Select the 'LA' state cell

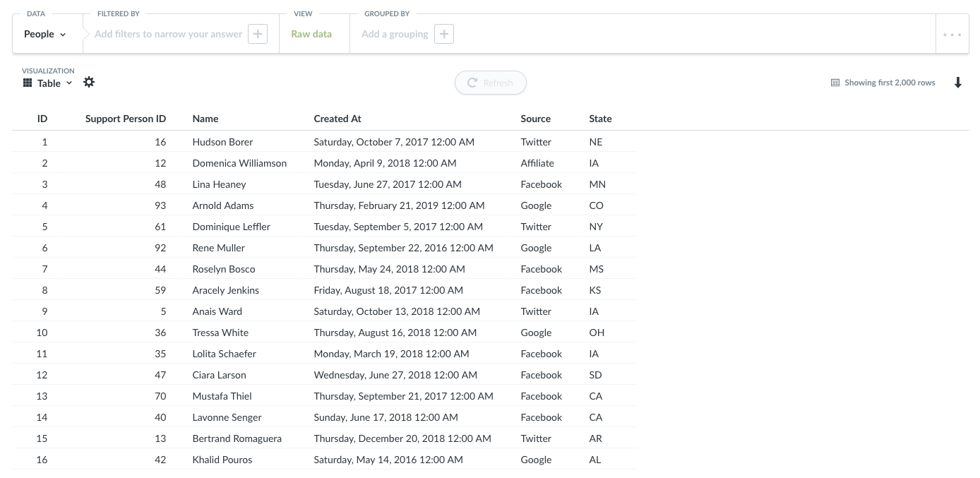[595, 248]
